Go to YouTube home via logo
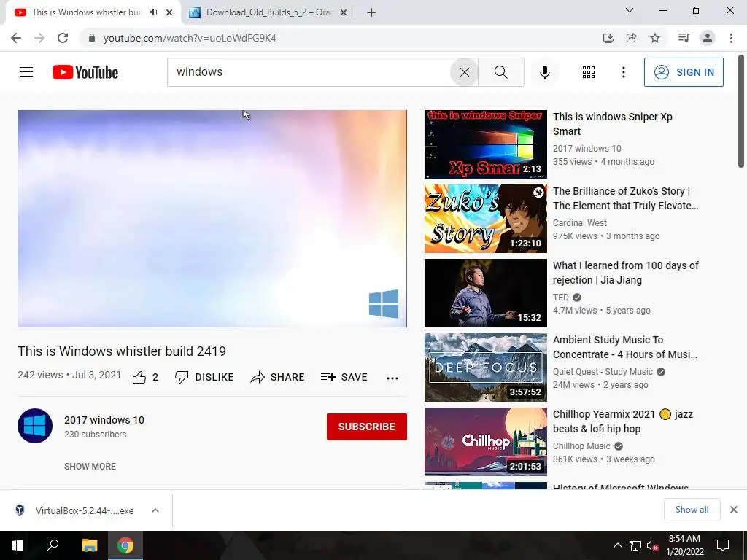 tap(85, 72)
